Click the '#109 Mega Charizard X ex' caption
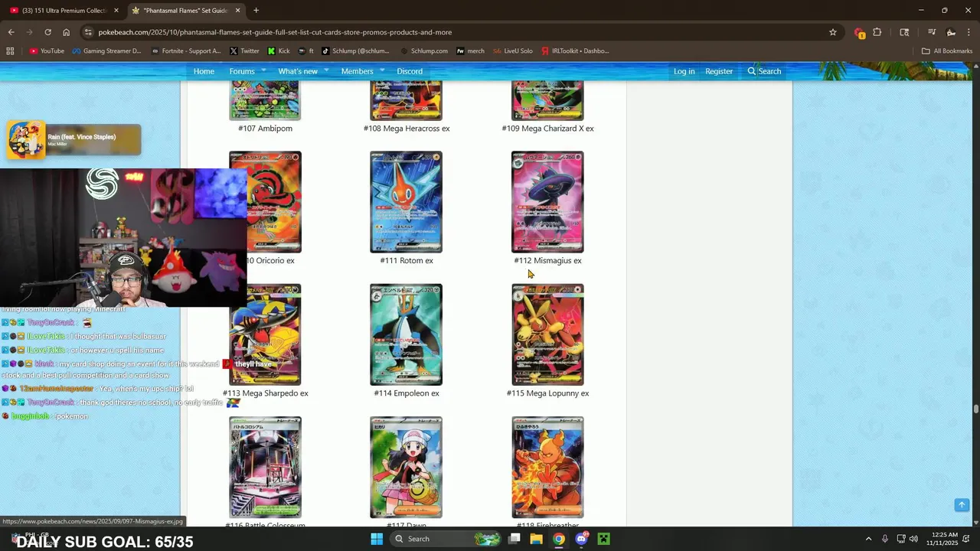Image resolution: width=980 pixels, height=551 pixels. [547, 129]
